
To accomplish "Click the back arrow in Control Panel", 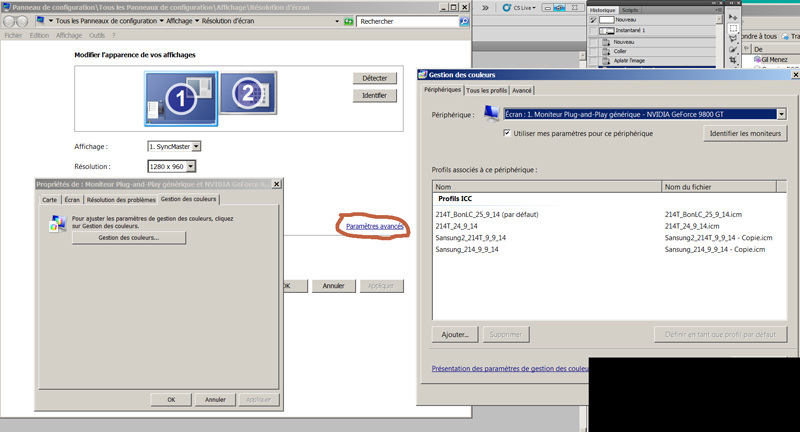I will 9,21.
